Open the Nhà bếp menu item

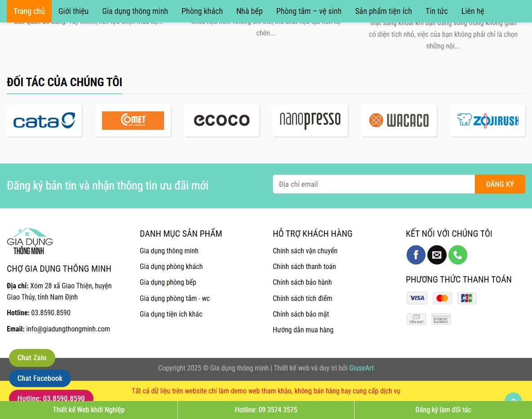pos(249,11)
